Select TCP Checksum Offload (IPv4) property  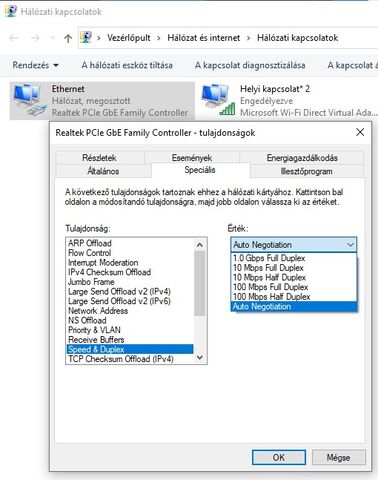point(130,359)
